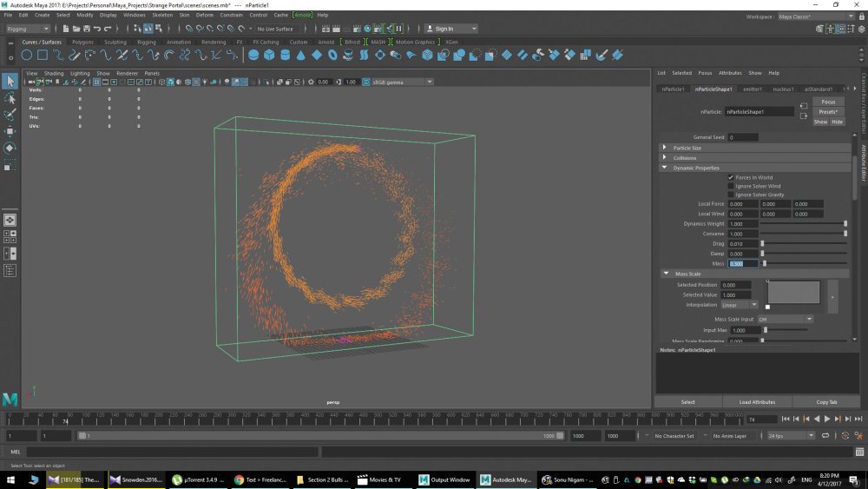Expand the Collisions section
This screenshot has height=489, width=868.
pyautogui.click(x=664, y=157)
